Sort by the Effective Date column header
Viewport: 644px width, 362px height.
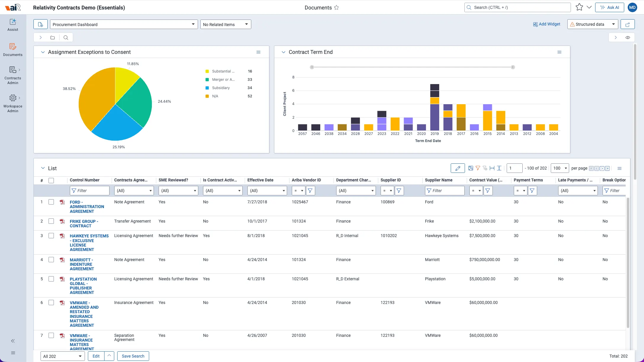pos(260,180)
